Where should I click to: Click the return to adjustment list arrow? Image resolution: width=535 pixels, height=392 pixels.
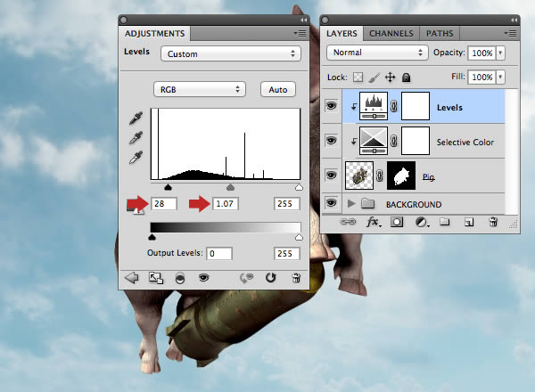tap(132, 278)
